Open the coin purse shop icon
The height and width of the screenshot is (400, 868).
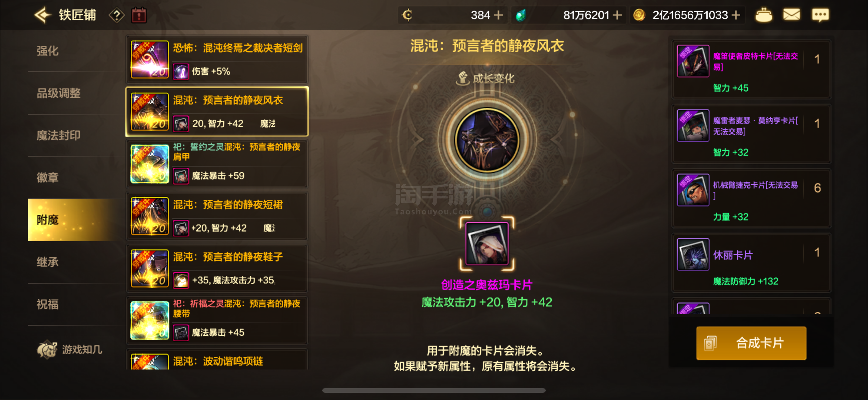tap(764, 15)
